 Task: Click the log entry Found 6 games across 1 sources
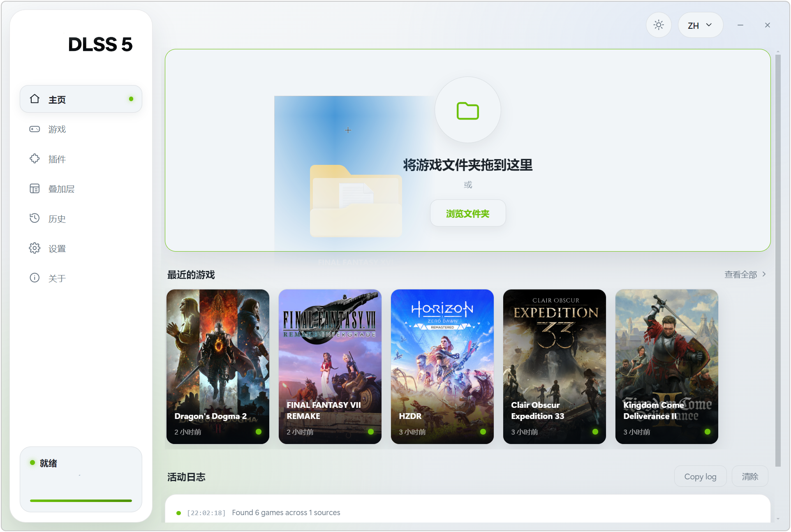click(x=286, y=513)
